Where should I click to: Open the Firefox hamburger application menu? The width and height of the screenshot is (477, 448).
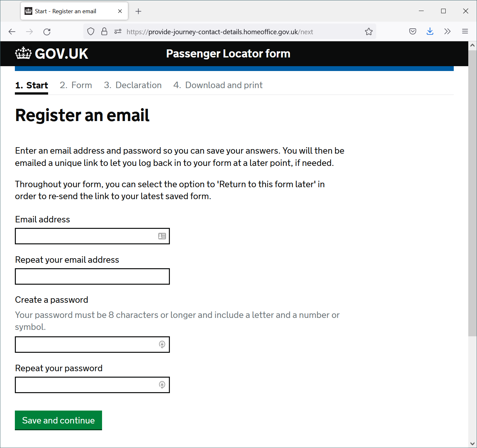coord(465,31)
